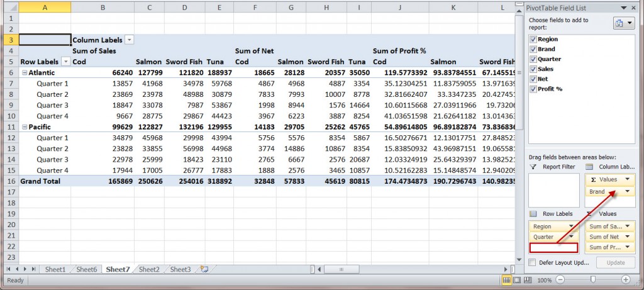
Task: Go to first sheet navigation arrow
Action: pos(9,269)
